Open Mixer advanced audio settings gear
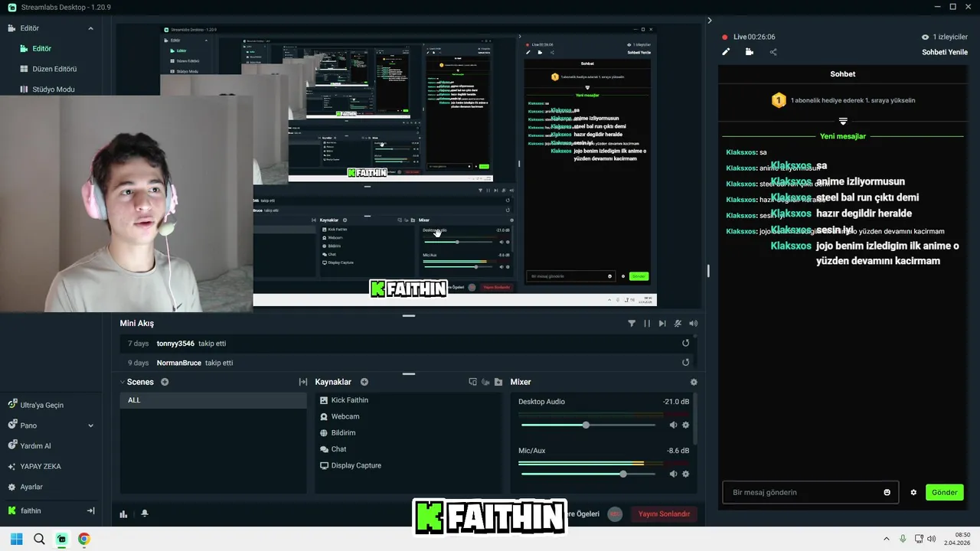The height and width of the screenshot is (551, 980). point(694,382)
